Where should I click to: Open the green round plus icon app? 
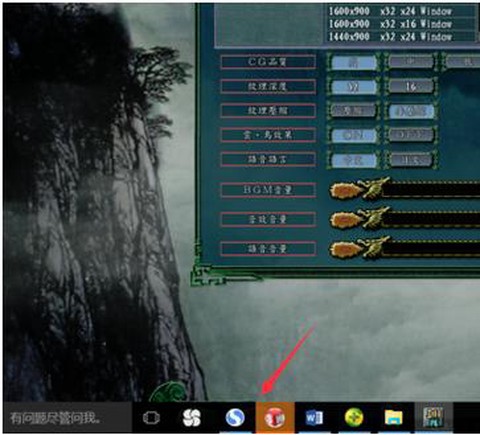point(354,417)
